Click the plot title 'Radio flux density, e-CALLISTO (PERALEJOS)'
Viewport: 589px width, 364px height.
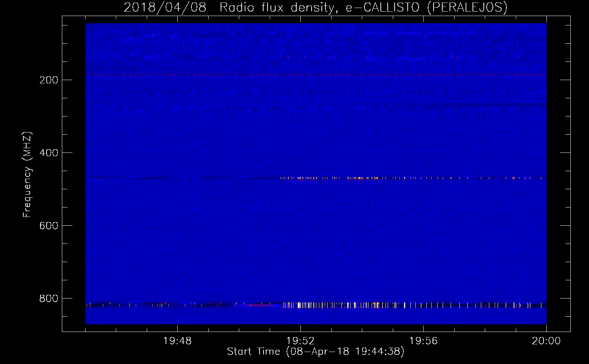(363, 7)
